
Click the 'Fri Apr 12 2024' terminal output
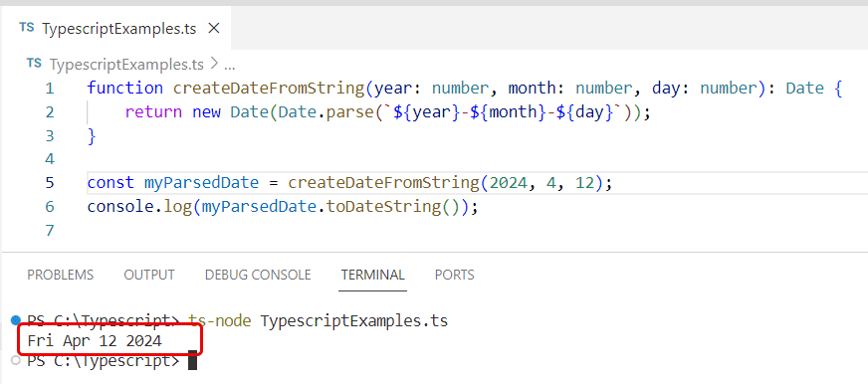pos(95,341)
